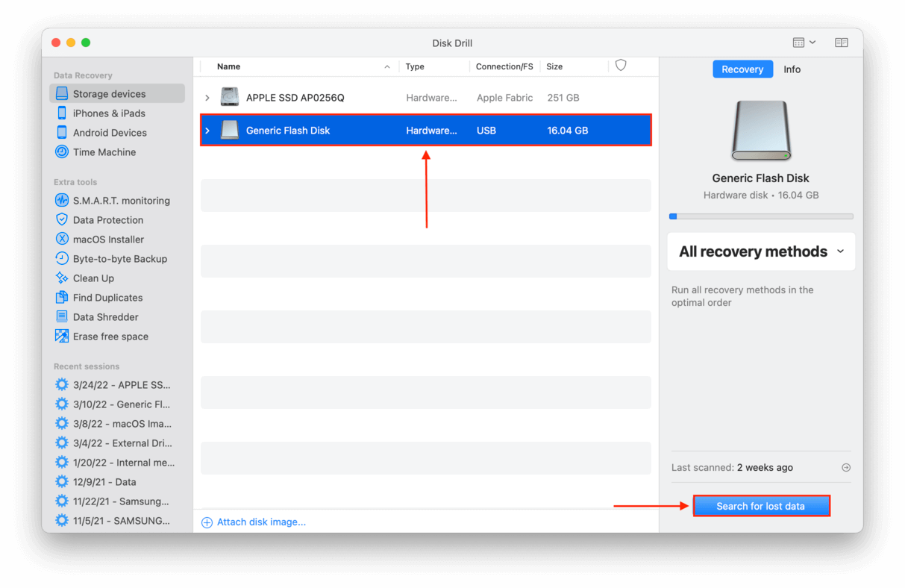Click gear icon for 3/4/22 External Drive session
Image resolution: width=905 pixels, height=588 pixels.
[62, 443]
